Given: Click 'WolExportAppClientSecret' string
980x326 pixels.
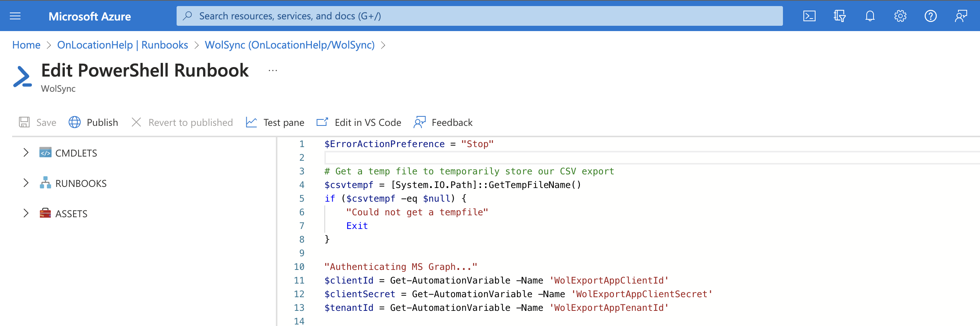Looking at the screenshot, I should coord(642,295).
